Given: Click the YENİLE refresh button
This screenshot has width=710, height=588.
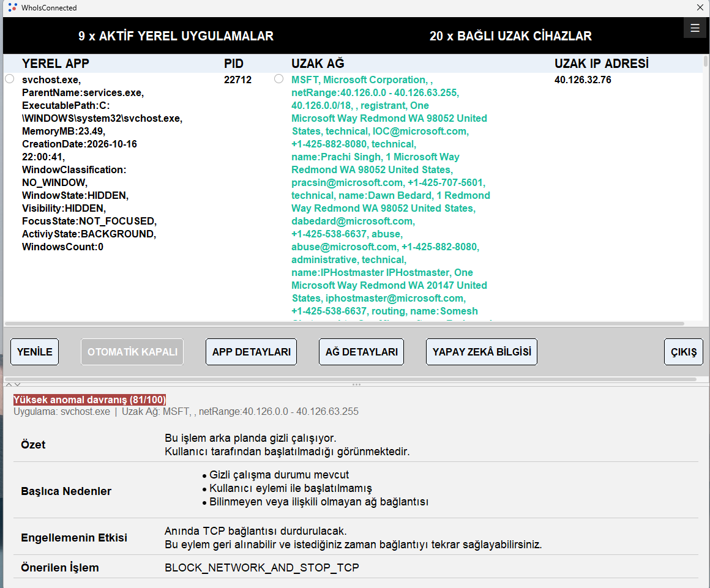Looking at the screenshot, I should tap(35, 352).
